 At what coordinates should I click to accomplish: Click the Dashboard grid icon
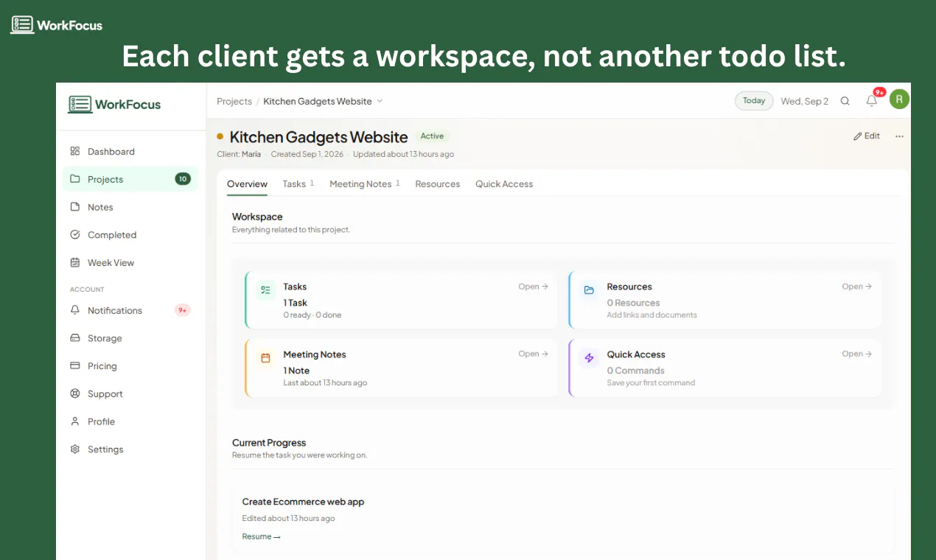(74, 151)
